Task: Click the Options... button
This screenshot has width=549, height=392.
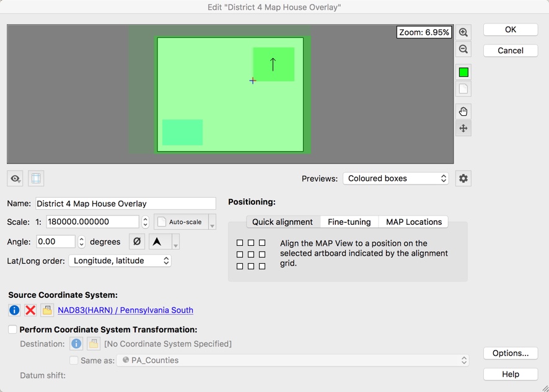Action: point(511,354)
